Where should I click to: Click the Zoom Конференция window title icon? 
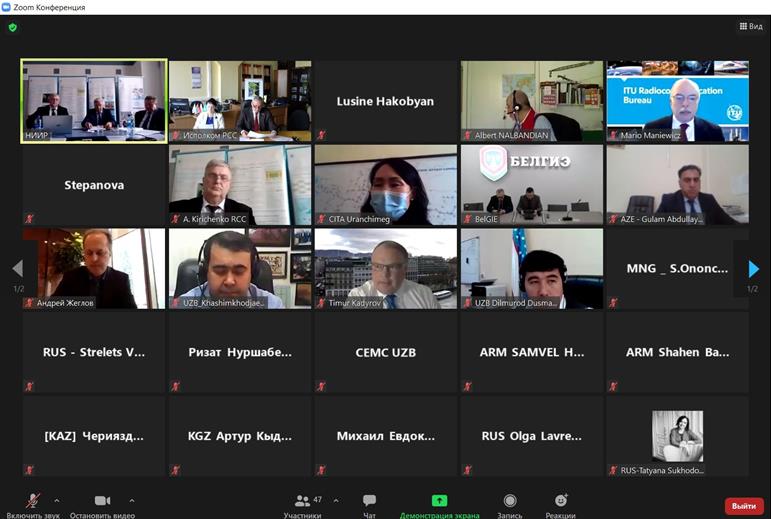click(6, 7)
